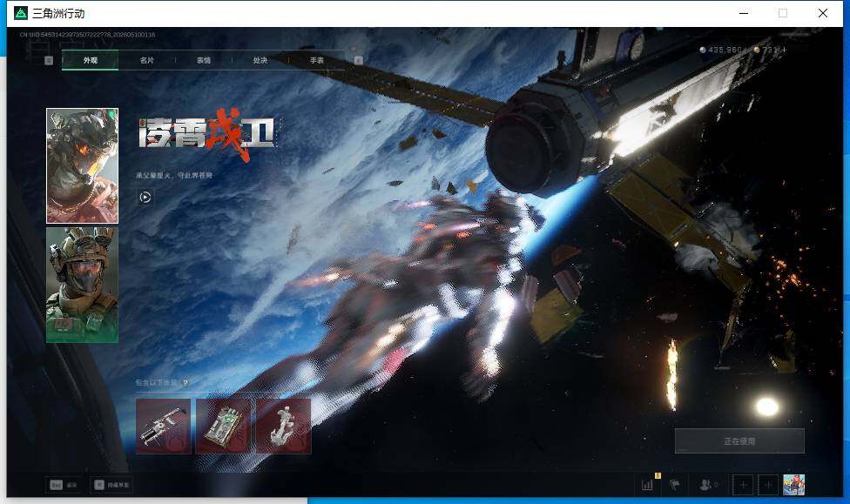The image size is (850, 504).
Task: Close the 三角洲行动 window
Action: point(823,13)
